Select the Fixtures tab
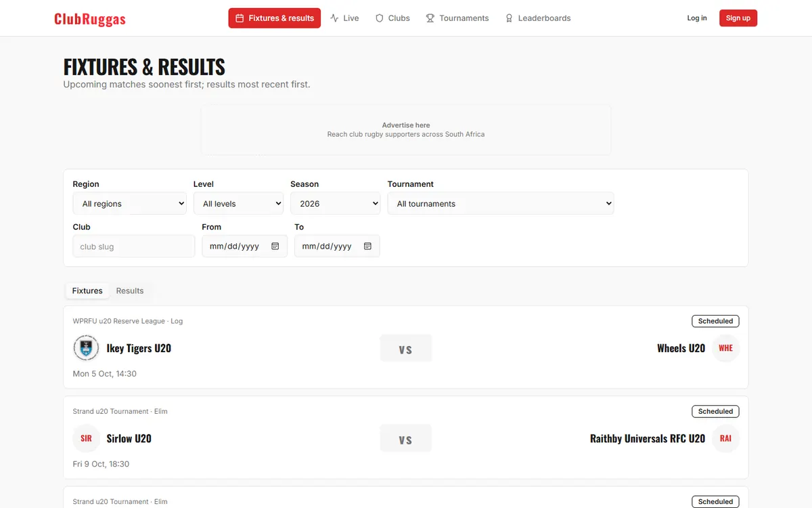The height and width of the screenshot is (508, 812). pyautogui.click(x=87, y=291)
